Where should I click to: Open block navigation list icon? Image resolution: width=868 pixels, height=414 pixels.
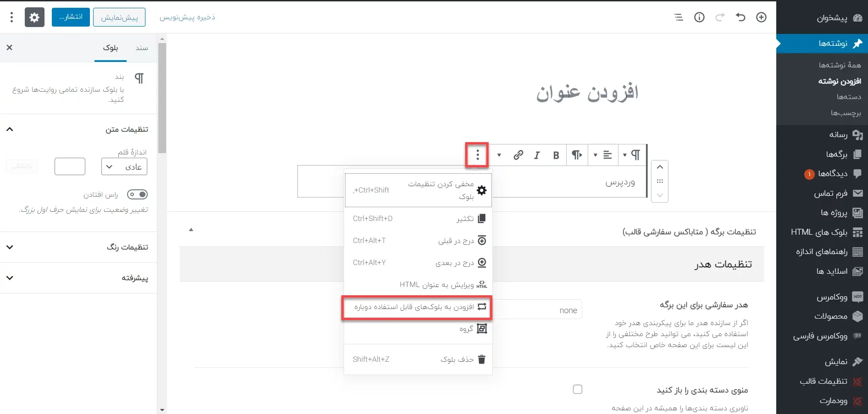coord(679,17)
